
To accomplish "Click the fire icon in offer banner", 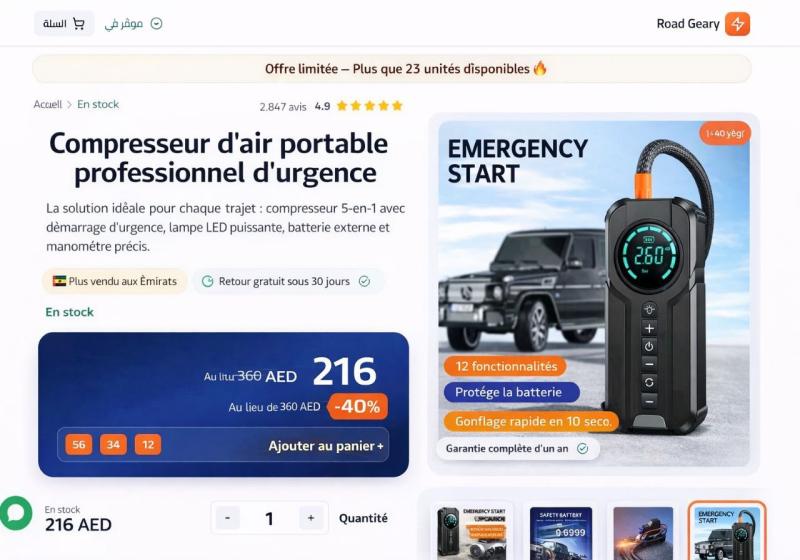I will tap(540, 68).
